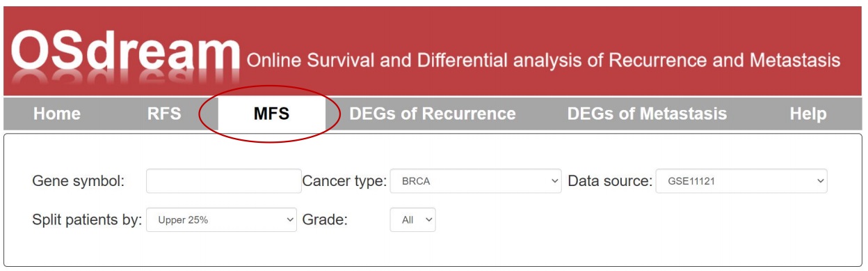The width and height of the screenshot is (868, 271).
Task: Select the MFS tab
Action: tap(271, 114)
